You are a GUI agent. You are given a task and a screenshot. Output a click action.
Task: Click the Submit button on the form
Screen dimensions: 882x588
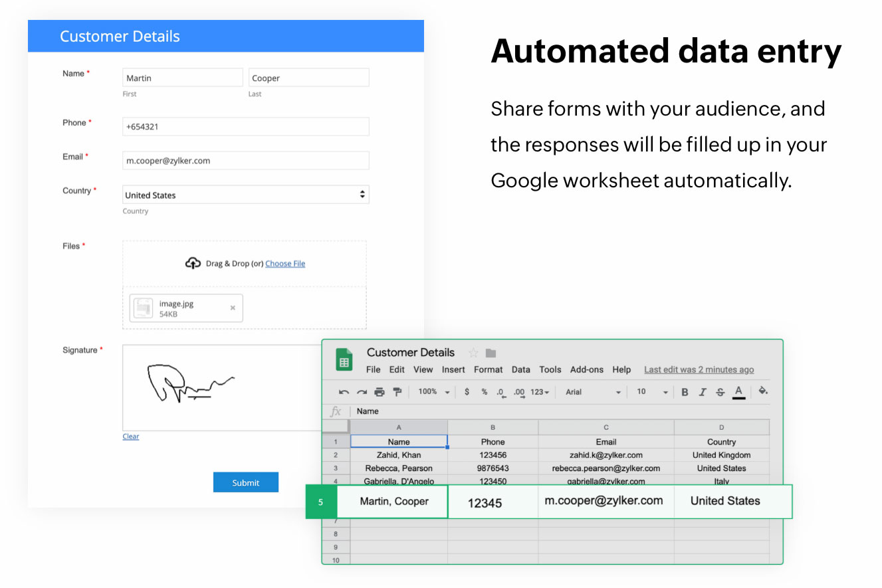[x=246, y=482]
